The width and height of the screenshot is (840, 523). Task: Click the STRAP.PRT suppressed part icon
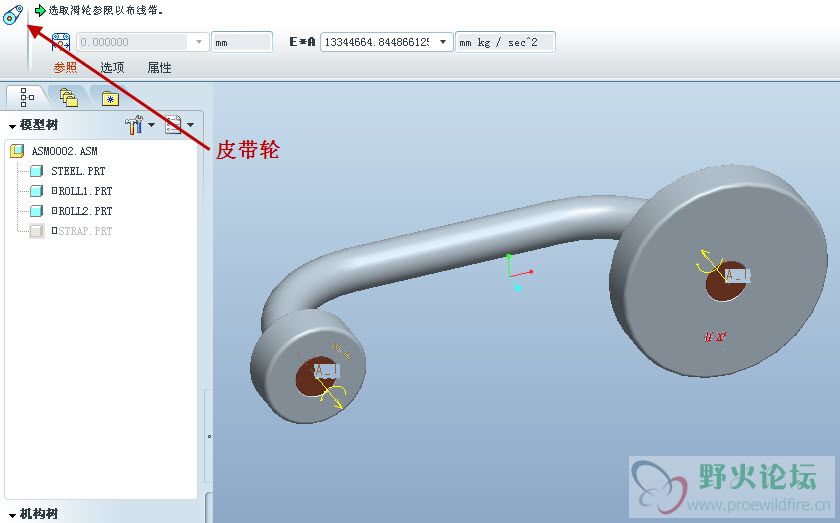coord(36,231)
